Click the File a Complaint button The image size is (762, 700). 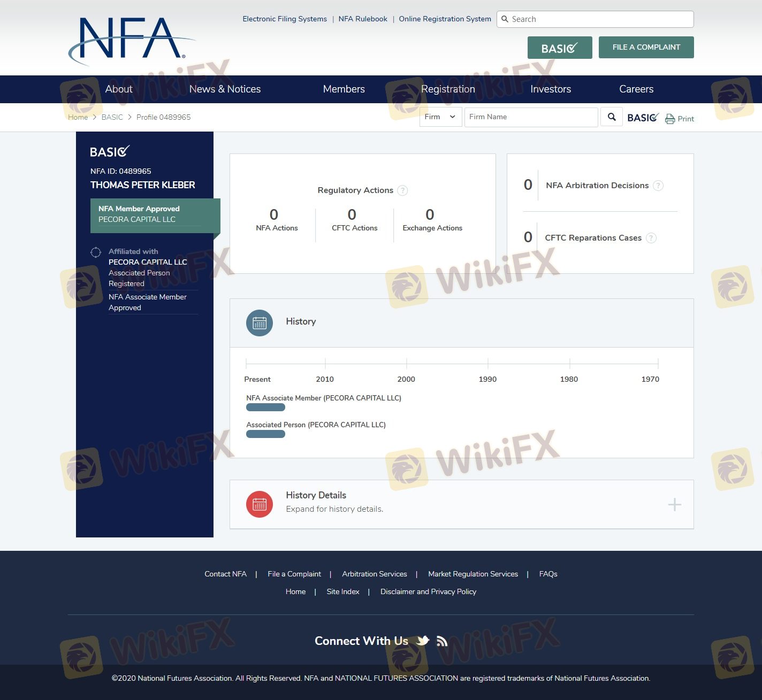[646, 47]
